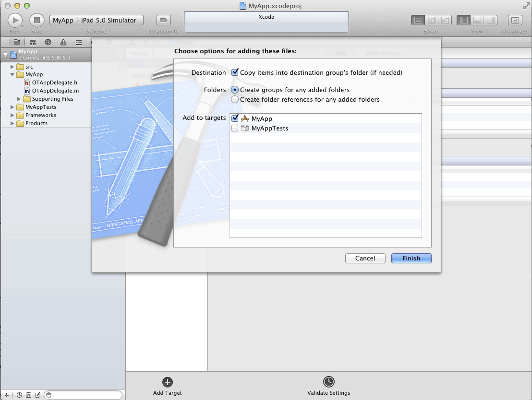
Task: Switch to the Assistant editor
Action: point(432,20)
